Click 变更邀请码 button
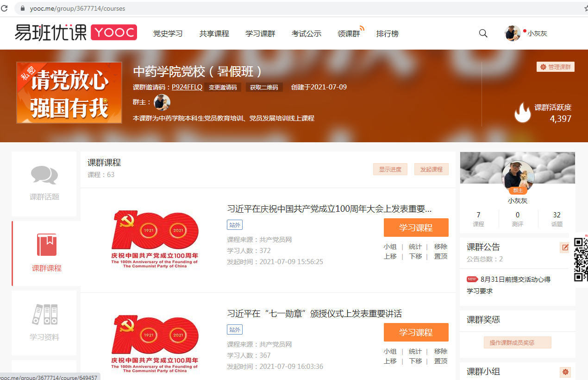The image size is (588, 380). tap(223, 87)
